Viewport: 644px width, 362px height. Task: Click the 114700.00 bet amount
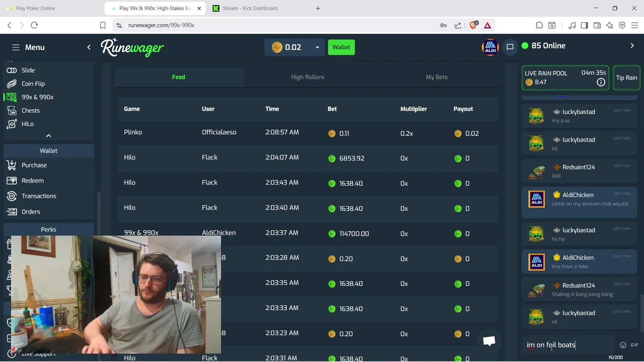pyautogui.click(x=354, y=234)
